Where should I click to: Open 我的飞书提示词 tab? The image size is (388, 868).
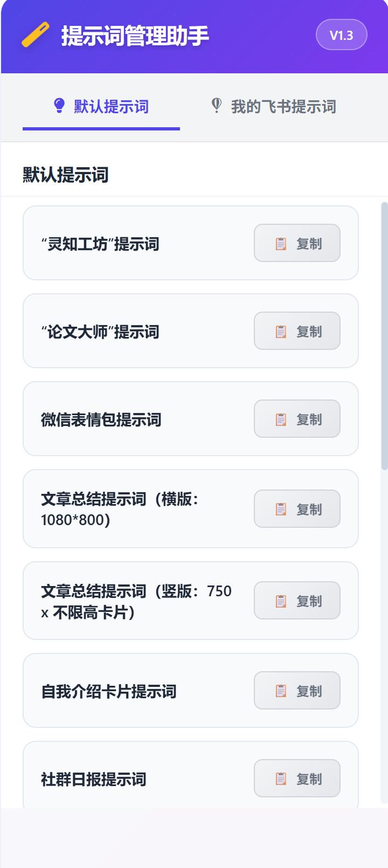click(283, 107)
